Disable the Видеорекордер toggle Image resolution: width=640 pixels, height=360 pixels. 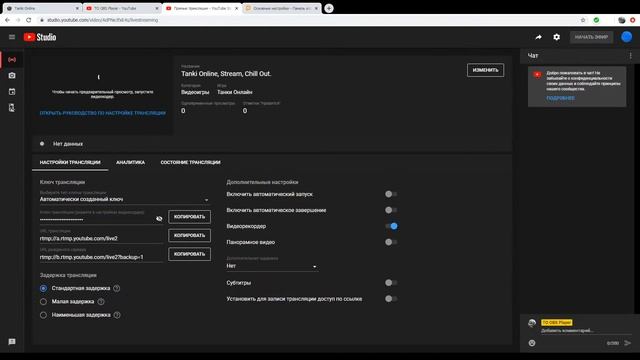pyautogui.click(x=391, y=226)
